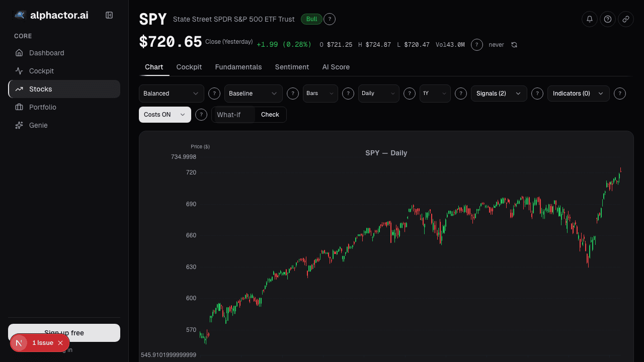
Task: Select Stocks in the sidebar
Action: (64, 89)
